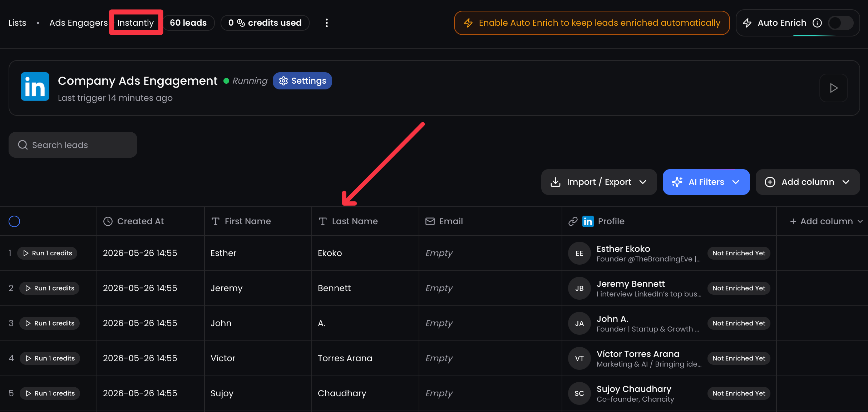Click into the Search leads field
868x412 pixels.
73,145
